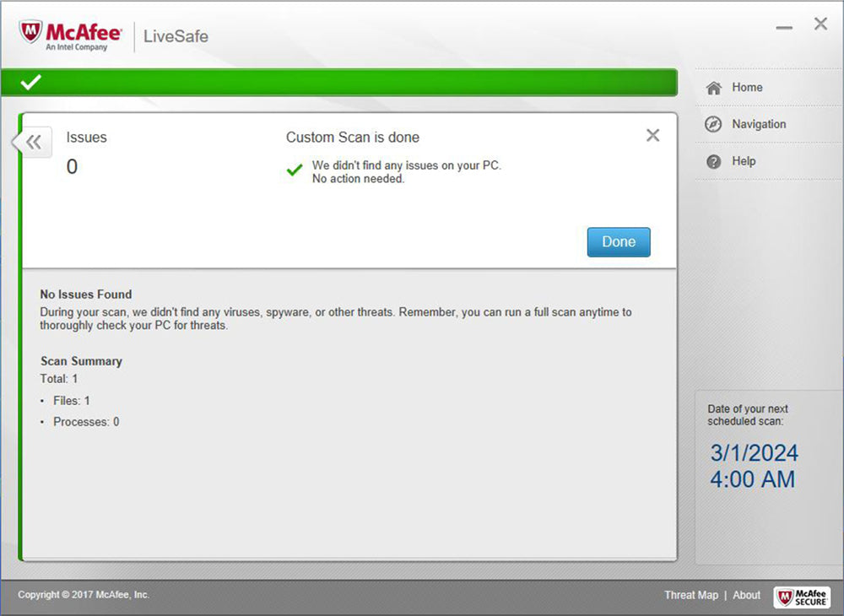Collapse panel with the double-chevron back arrow
844x616 pixels.
coord(34,143)
